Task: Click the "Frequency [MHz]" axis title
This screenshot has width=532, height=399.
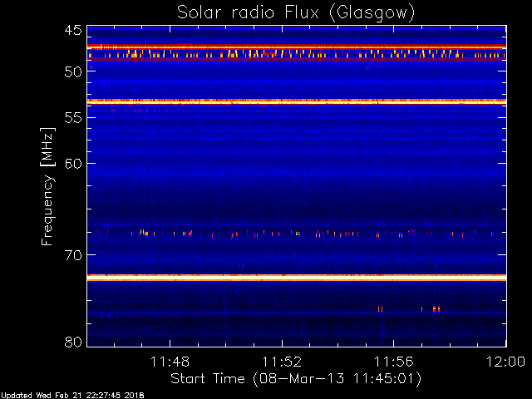Action: pos(47,186)
